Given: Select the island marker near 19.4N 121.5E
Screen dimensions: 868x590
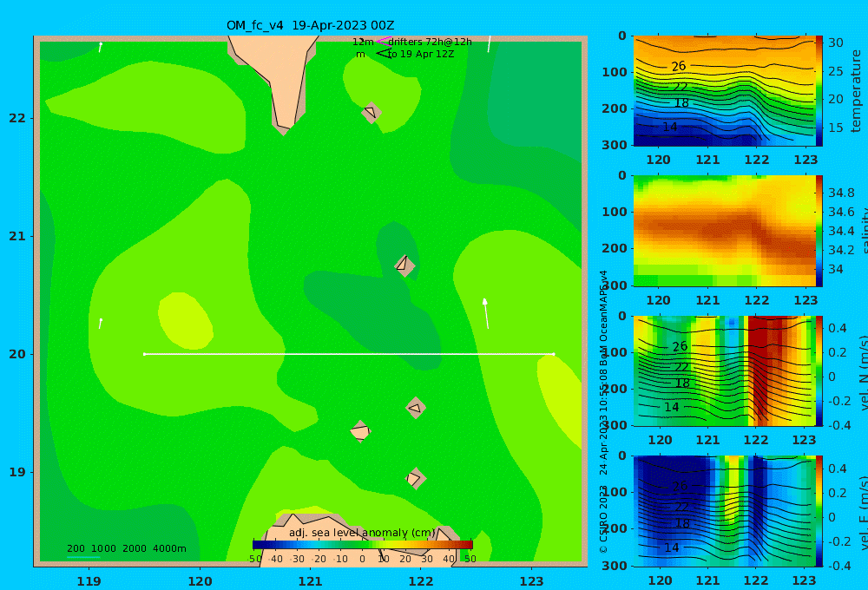Looking at the screenshot, I should click(x=360, y=431).
